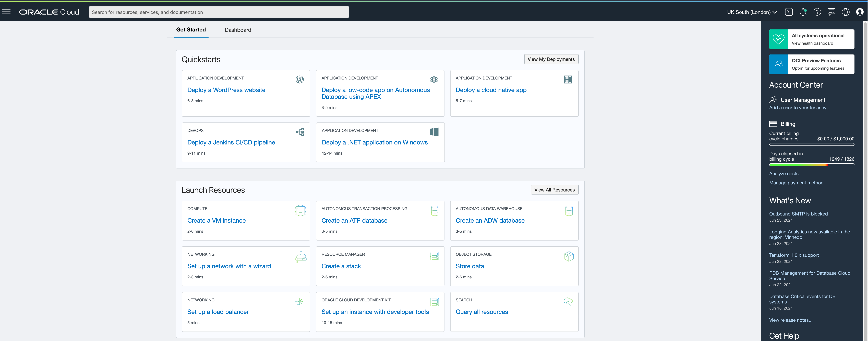Launch Cloud Shell from header icon
The width and height of the screenshot is (868, 341).
coord(788,12)
